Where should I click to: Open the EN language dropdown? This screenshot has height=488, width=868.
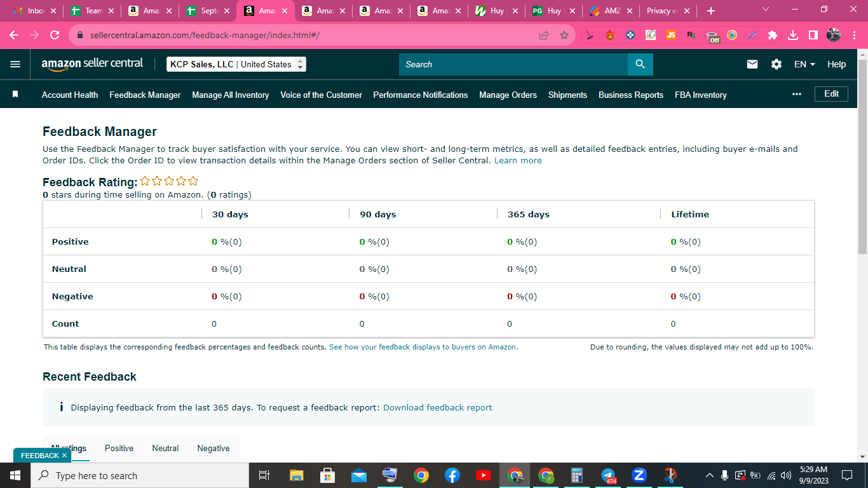[804, 64]
